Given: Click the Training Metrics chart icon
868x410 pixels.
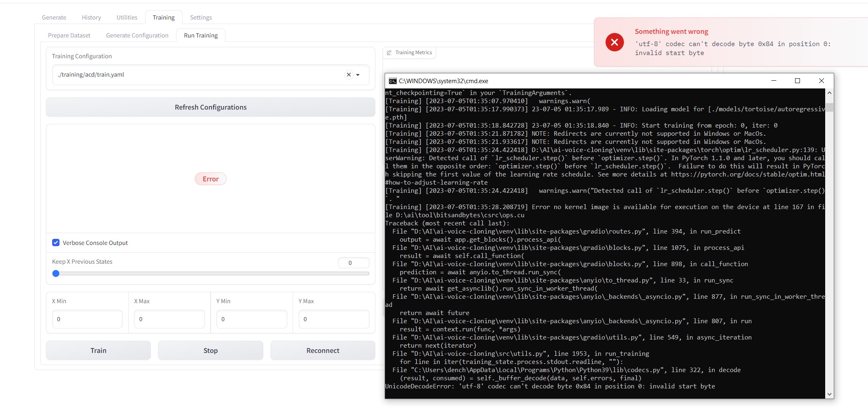Looking at the screenshot, I should click(389, 53).
